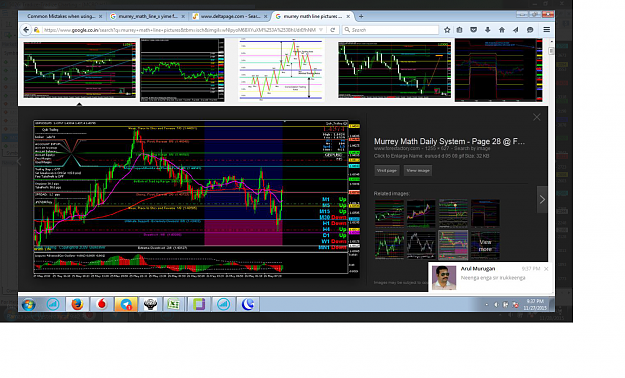Screen dimensions: 625x378
Task: Select second thumbnail with green price line
Action: (182, 70)
